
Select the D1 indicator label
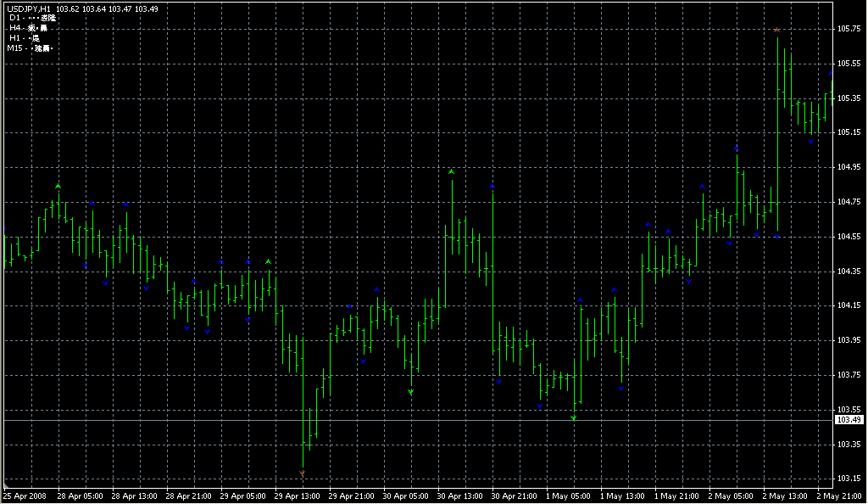(15, 18)
